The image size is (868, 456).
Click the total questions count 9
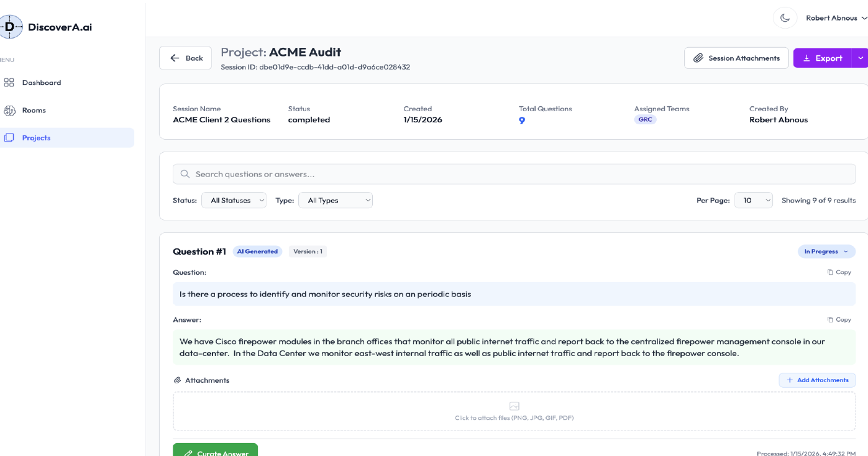point(522,121)
